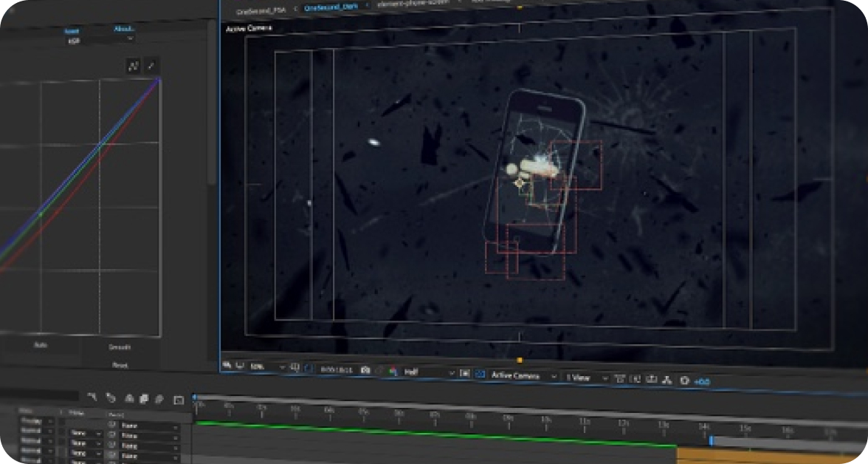868x464 pixels.
Task: Click the top-right end point of curves
Action: pos(159,81)
